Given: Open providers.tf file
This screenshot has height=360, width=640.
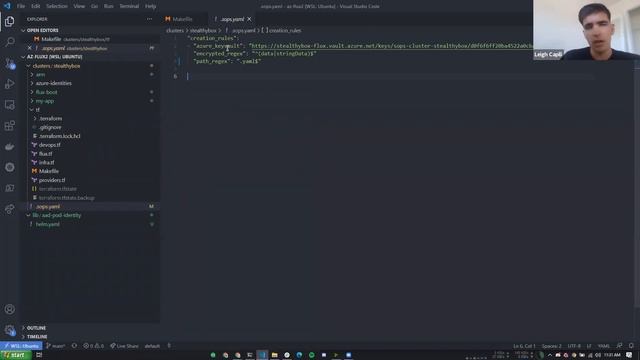Looking at the screenshot, I should 51,180.
